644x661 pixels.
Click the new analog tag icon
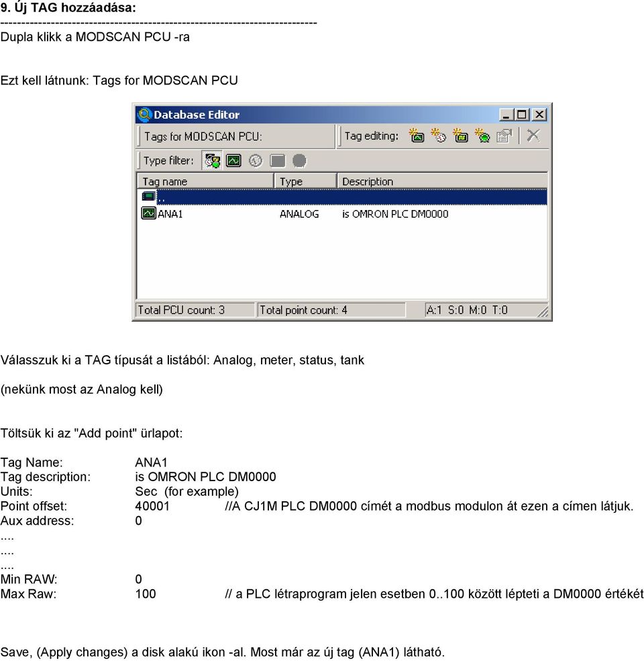[x=417, y=136]
